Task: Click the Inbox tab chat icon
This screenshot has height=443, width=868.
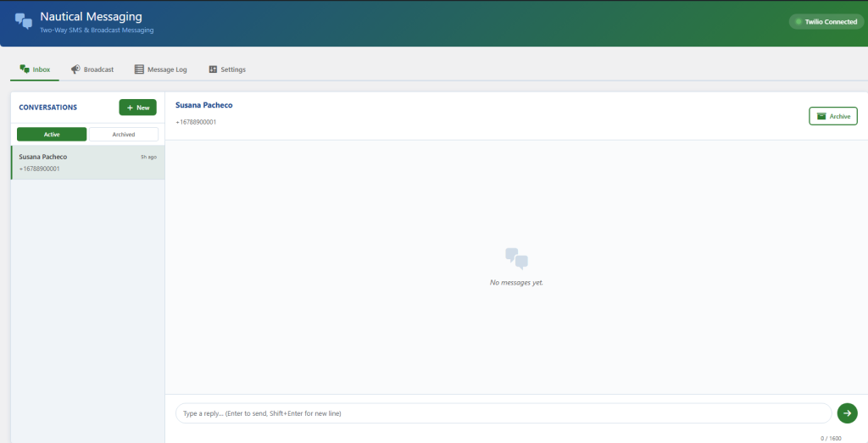Action: (25, 69)
